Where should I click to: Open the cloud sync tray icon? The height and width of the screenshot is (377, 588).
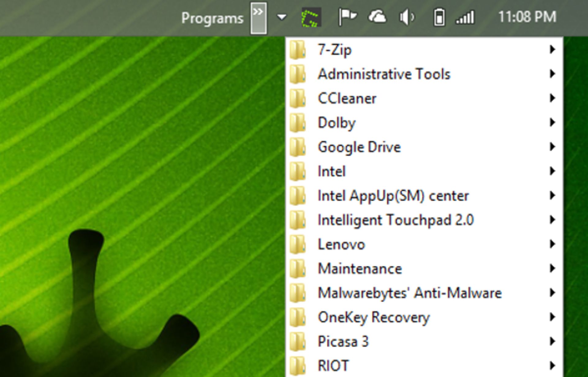click(377, 17)
